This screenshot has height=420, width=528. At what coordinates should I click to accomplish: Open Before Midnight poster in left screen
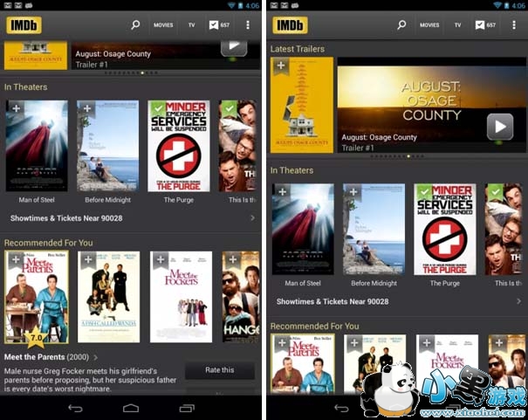point(107,146)
